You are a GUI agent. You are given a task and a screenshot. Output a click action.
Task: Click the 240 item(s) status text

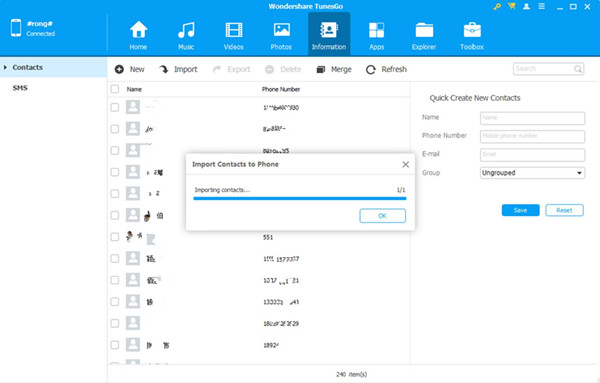[x=351, y=374]
